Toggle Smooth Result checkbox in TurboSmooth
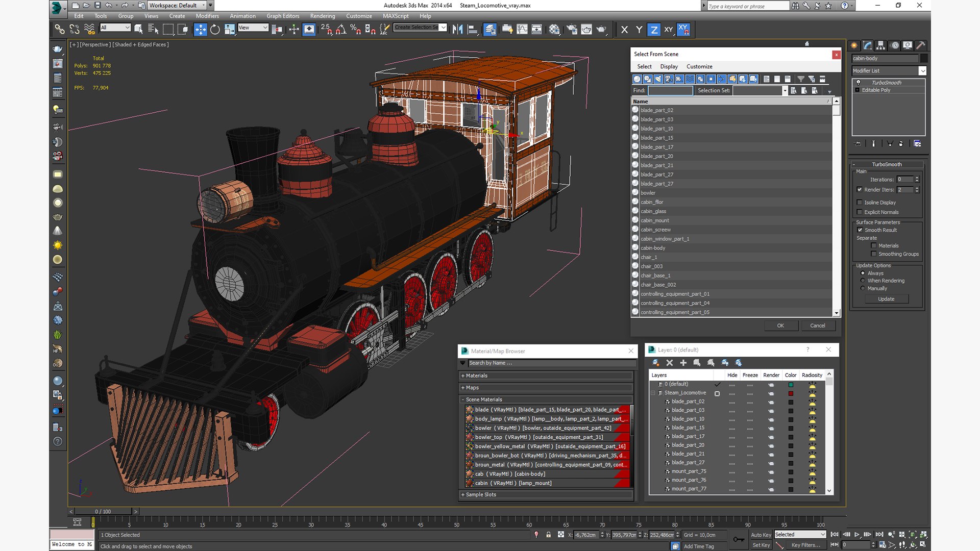 tap(860, 230)
